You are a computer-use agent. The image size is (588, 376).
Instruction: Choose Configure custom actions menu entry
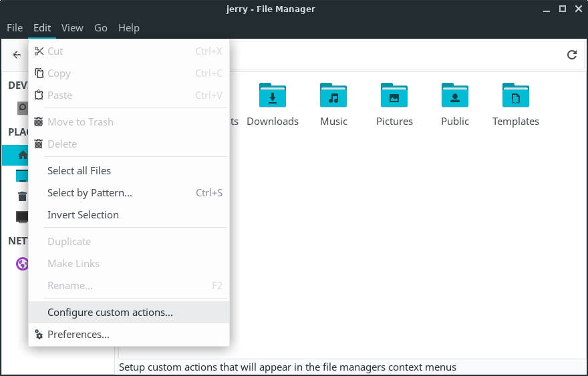[110, 313]
